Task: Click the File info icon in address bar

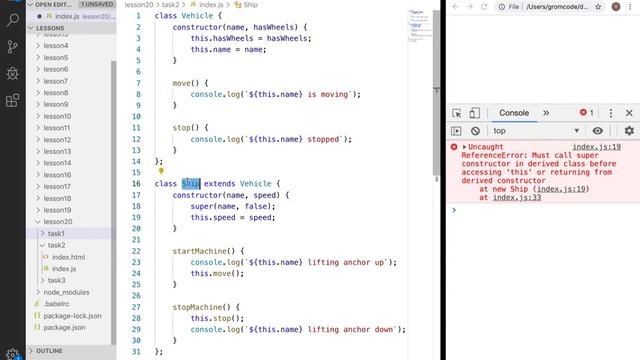Action: 502,7
